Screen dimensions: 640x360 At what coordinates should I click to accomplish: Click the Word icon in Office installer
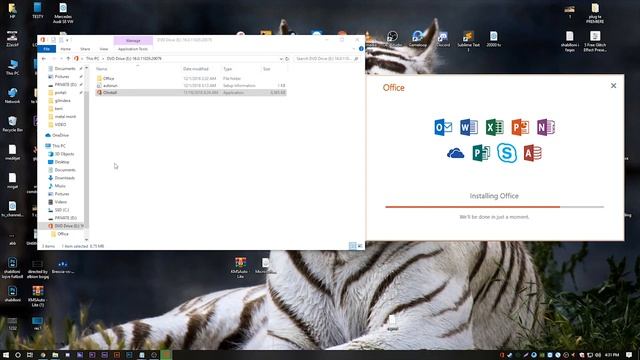coord(469,127)
